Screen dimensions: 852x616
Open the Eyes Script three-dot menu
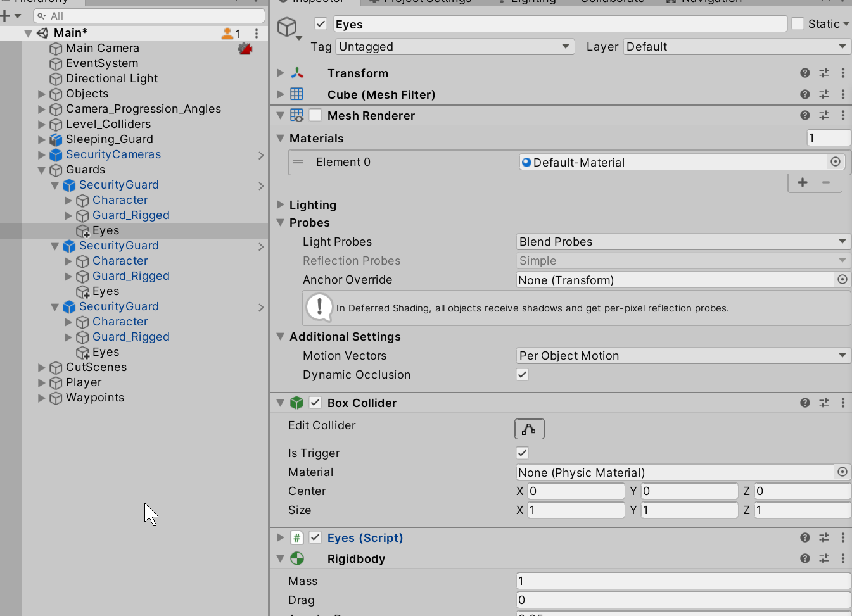(843, 537)
